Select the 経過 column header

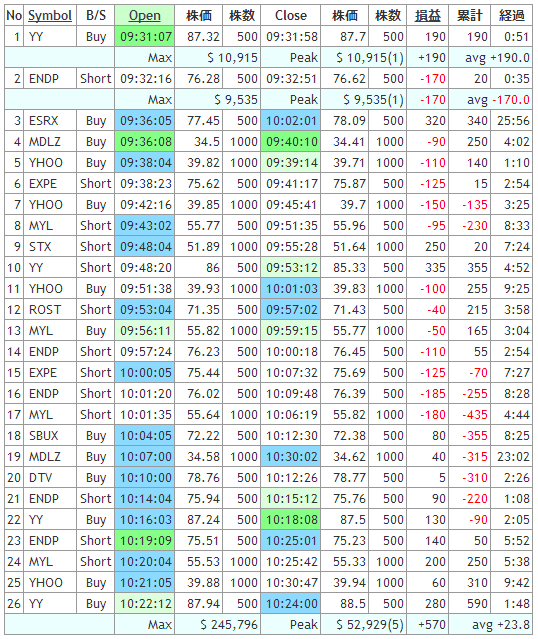pyautogui.click(x=512, y=15)
